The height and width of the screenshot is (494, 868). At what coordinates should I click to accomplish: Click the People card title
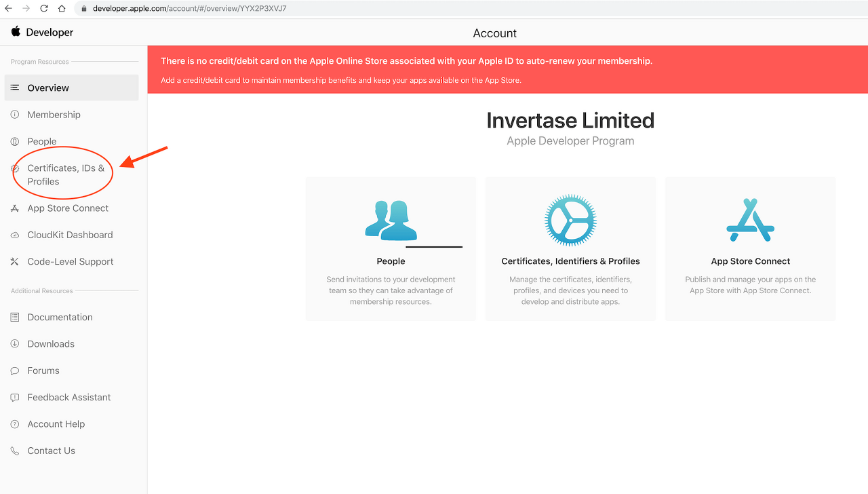pos(391,261)
